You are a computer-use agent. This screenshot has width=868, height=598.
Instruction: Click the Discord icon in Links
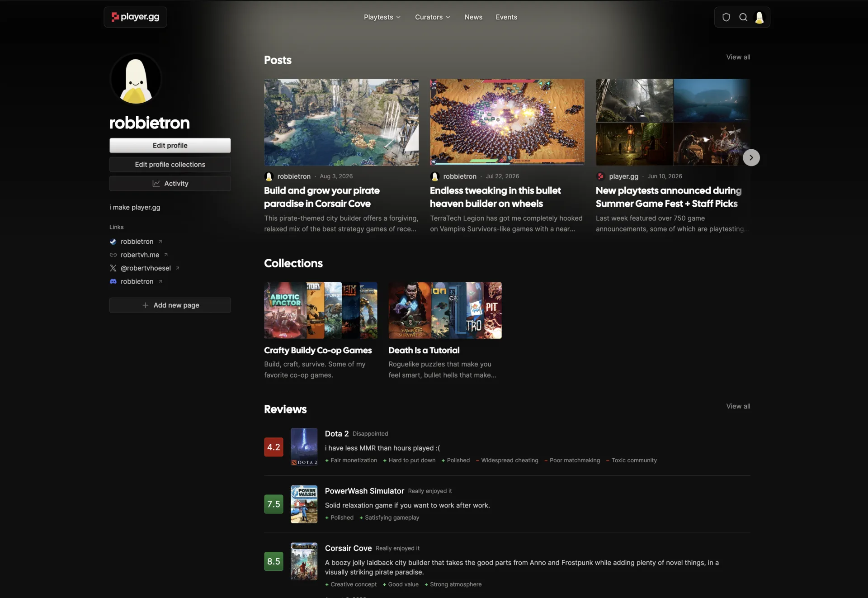(x=113, y=281)
